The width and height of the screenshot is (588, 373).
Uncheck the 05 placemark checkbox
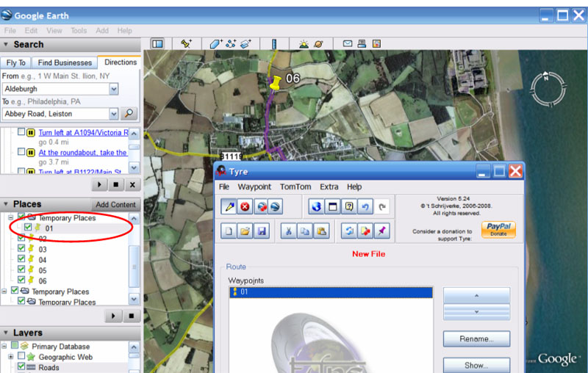(x=21, y=269)
